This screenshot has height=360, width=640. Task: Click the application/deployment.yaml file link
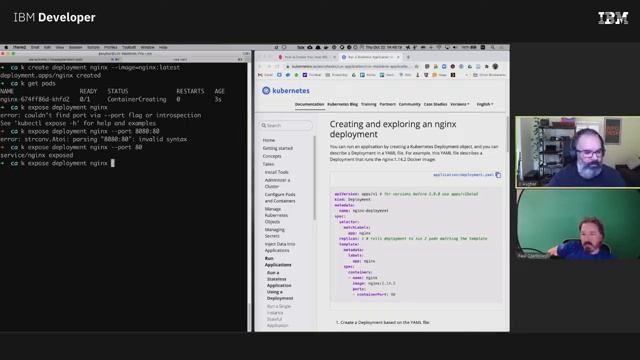pos(463,175)
